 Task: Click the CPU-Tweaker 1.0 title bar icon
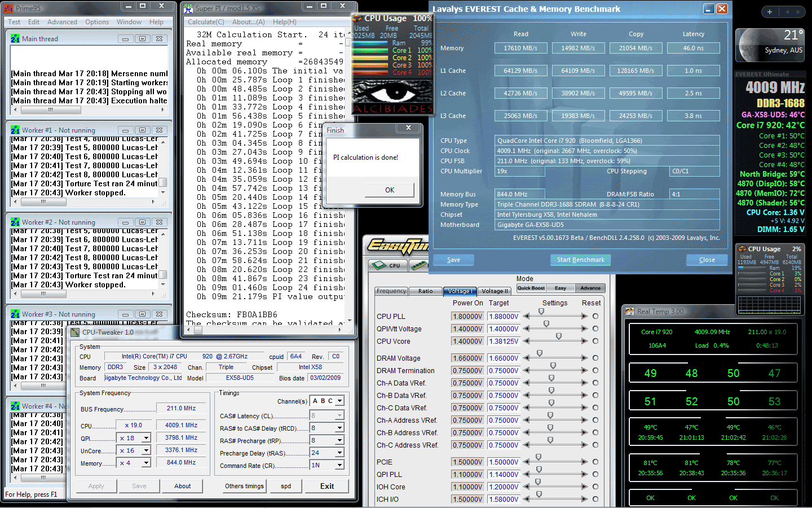pos(75,332)
